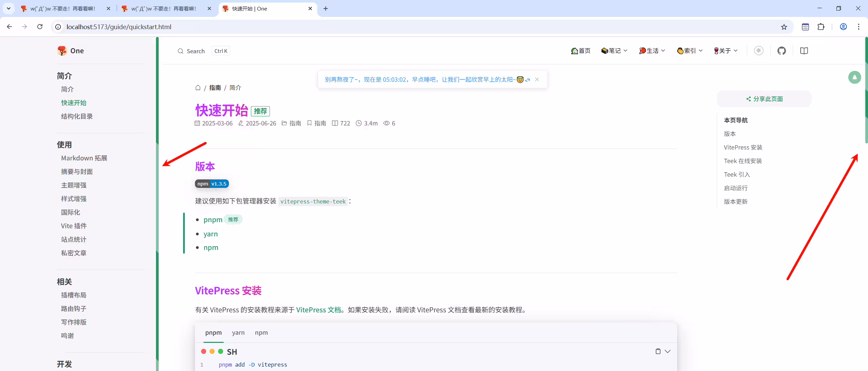Open sidebar item 插槽布局
The height and width of the screenshot is (371, 868).
pos(74,295)
